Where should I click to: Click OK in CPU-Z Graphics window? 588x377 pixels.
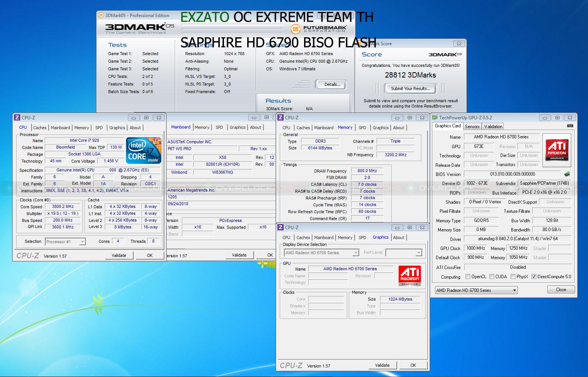(413, 365)
